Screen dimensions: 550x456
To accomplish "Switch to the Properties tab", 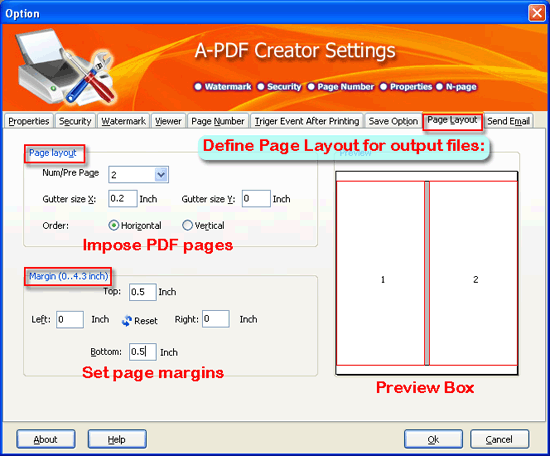I will 29,121.
